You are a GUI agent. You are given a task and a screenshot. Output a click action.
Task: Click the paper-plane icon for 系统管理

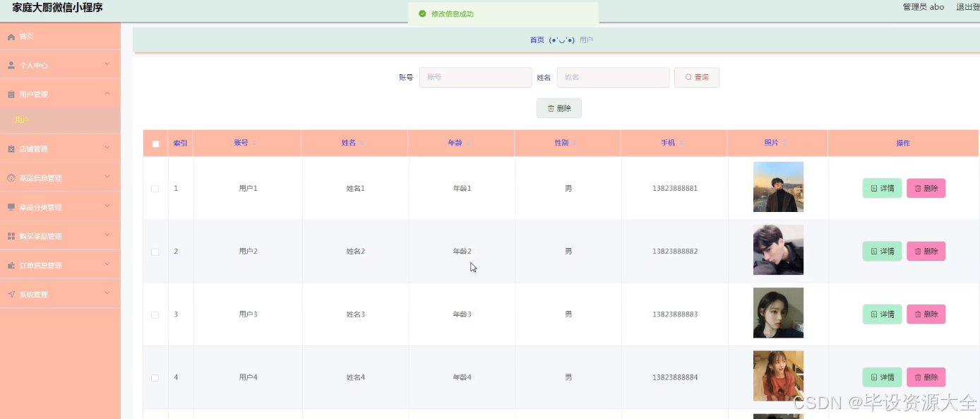click(11, 295)
